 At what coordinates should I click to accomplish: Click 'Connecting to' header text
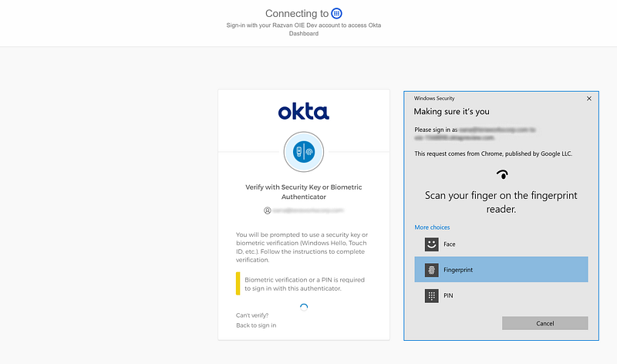tap(297, 13)
